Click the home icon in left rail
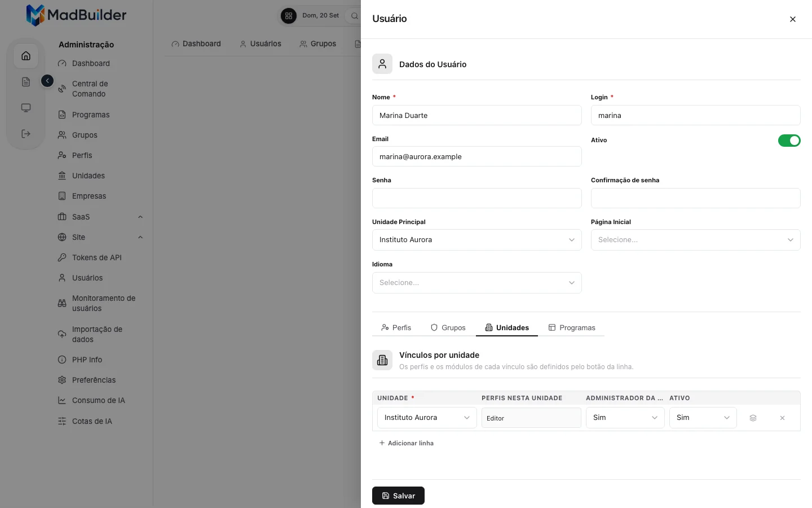 [x=26, y=56]
